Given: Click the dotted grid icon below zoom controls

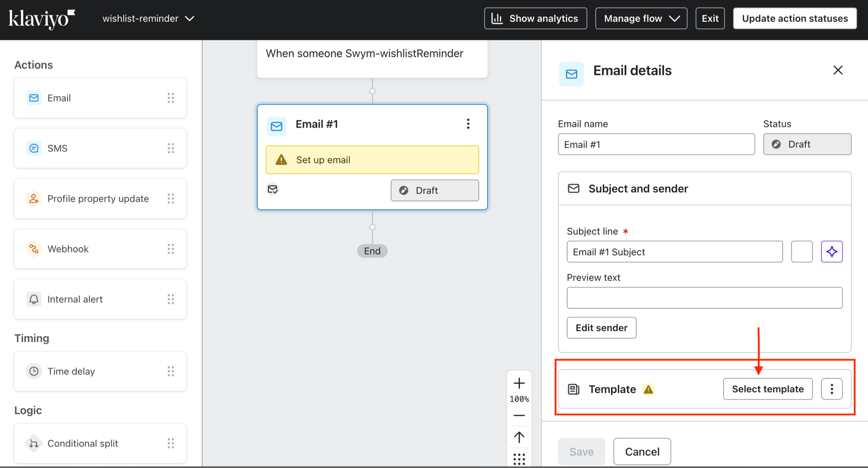Looking at the screenshot, I should click(x=519, y=459).
